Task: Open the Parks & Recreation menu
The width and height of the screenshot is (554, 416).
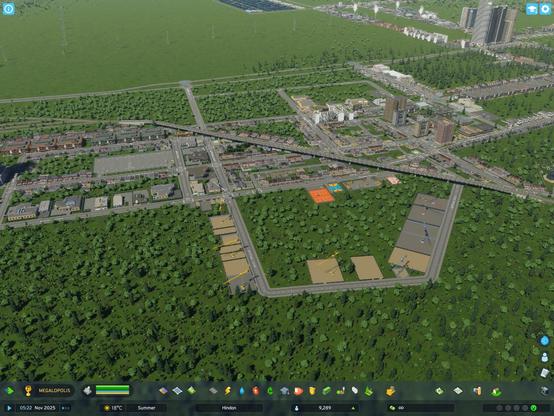Action: (341, 391)
